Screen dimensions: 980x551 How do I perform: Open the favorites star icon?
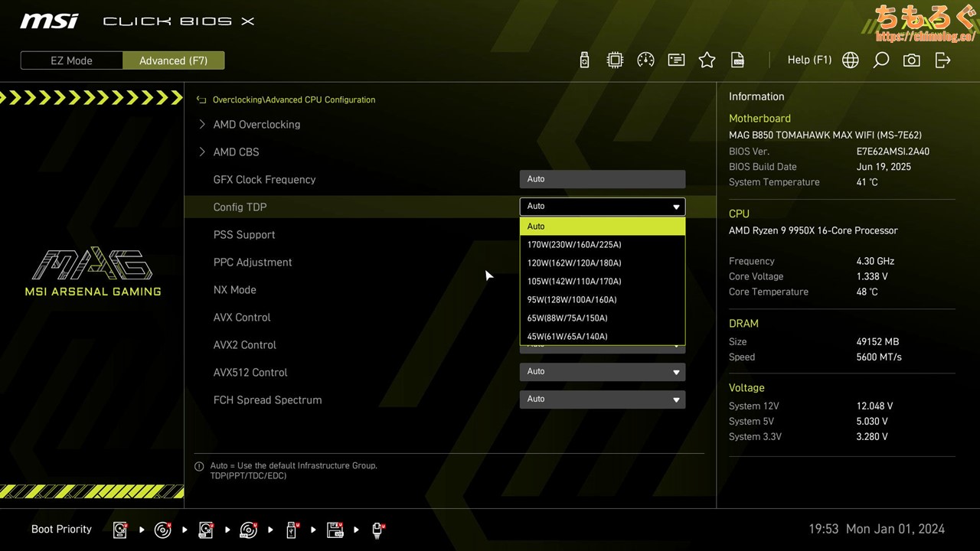707,60
